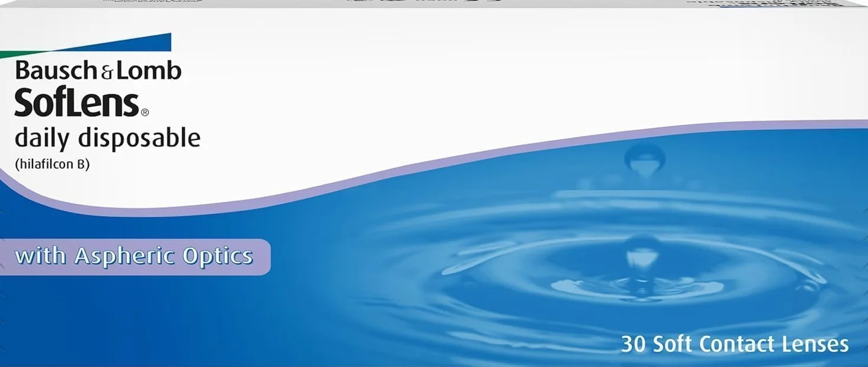Click the "30 Soft Contact Lenses" text
This screenshot has width=868, height=367.
[735, 344]
